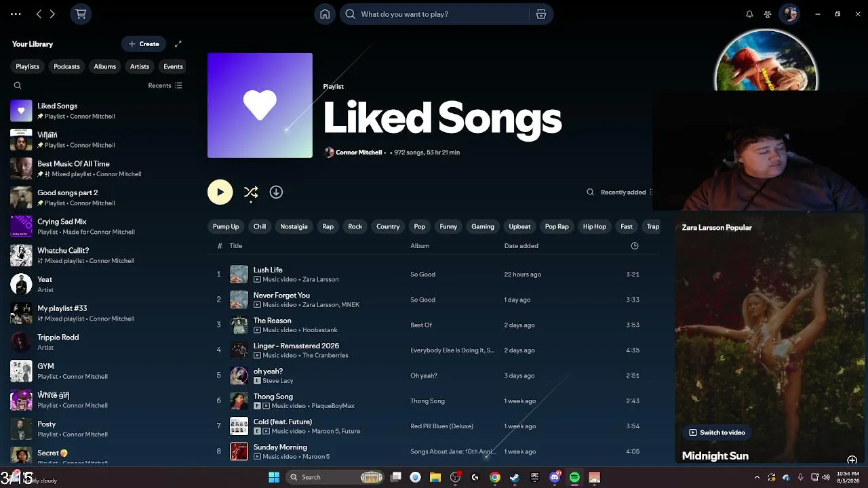The image size is (868, 488).
Task: Open Logitech G Hub from taskbar
Action: (475, 477)
